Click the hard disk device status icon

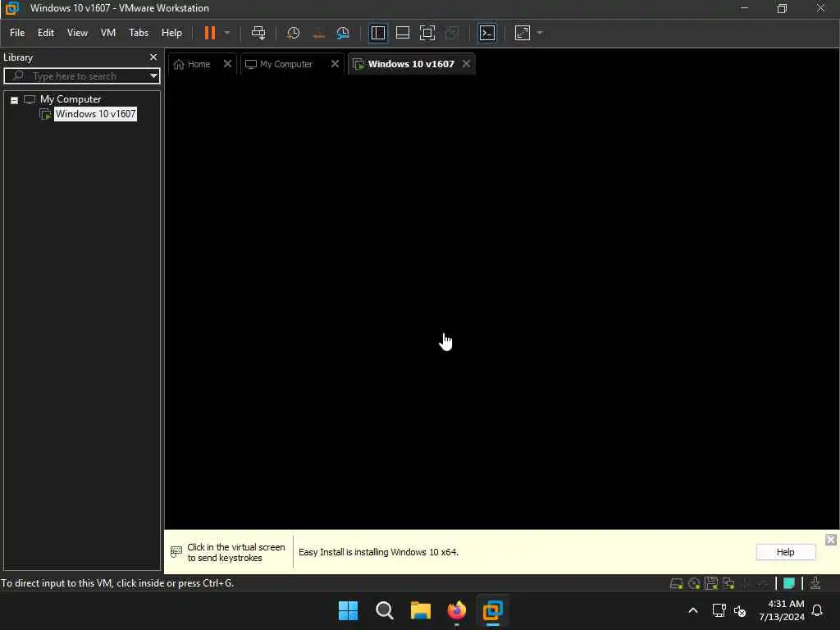tap(676, 583)
